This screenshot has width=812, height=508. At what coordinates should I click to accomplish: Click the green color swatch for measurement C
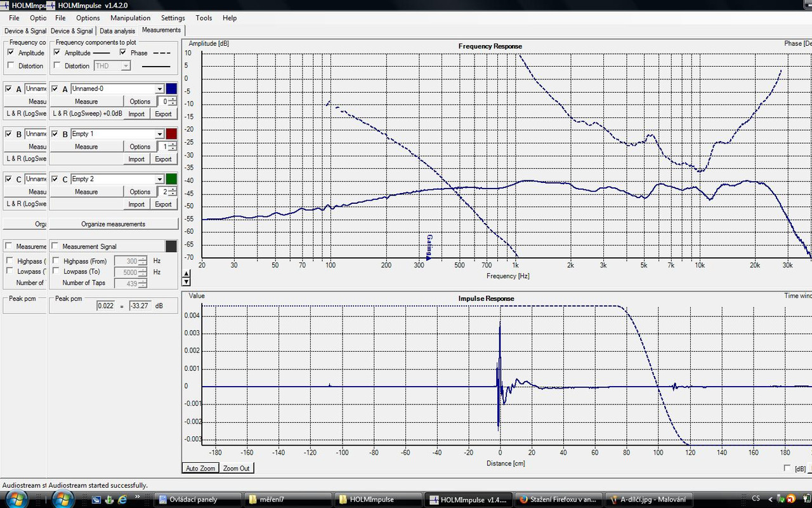coord(171,179)
